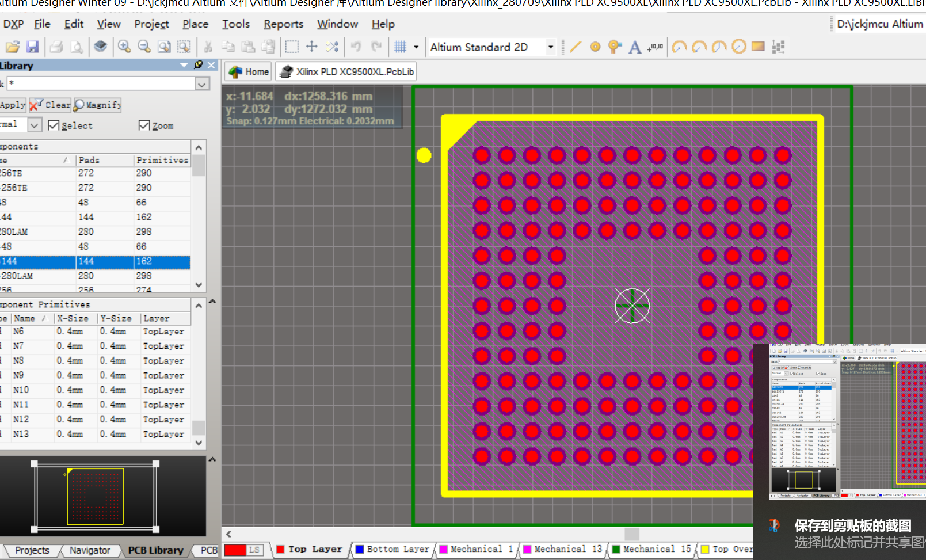Click the component preview thumbnail

(96, 496)
